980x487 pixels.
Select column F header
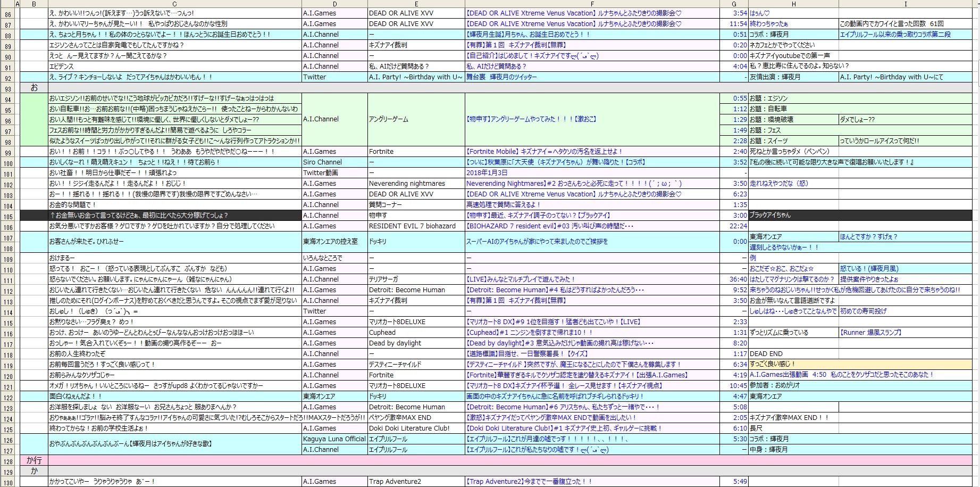click(592, 4)
